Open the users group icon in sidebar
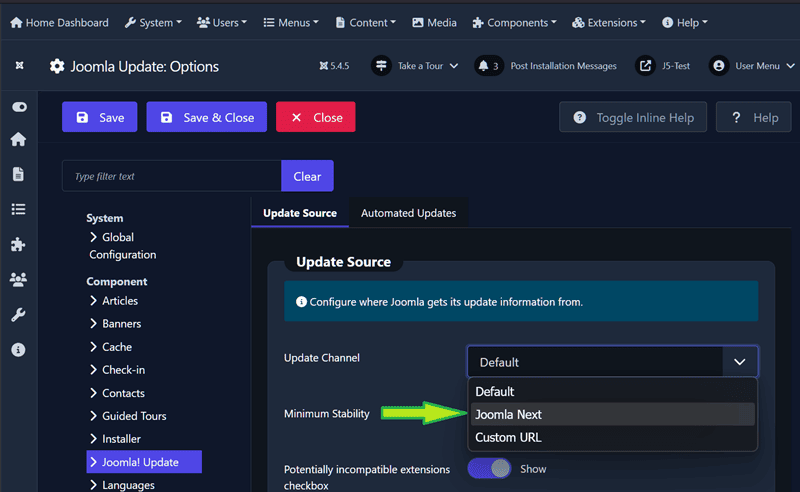 tap(19, 280)
